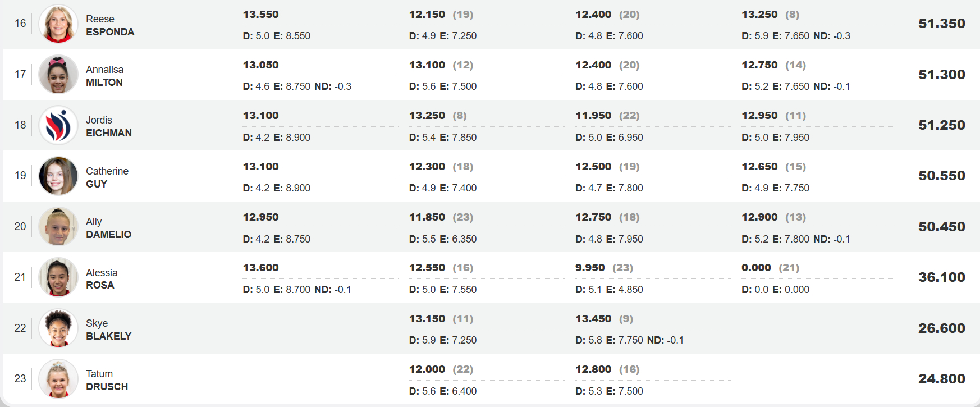This screenshot has height=407, width=980.
Task: Click Reese Esponda's total score 51.350
Action: 941,24
